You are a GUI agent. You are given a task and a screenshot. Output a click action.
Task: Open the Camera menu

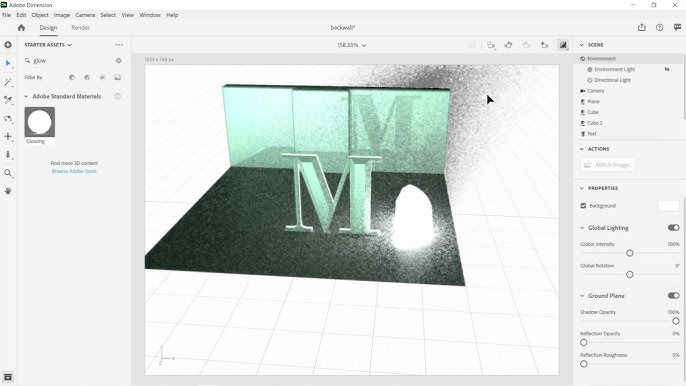(x=85, y=15)
